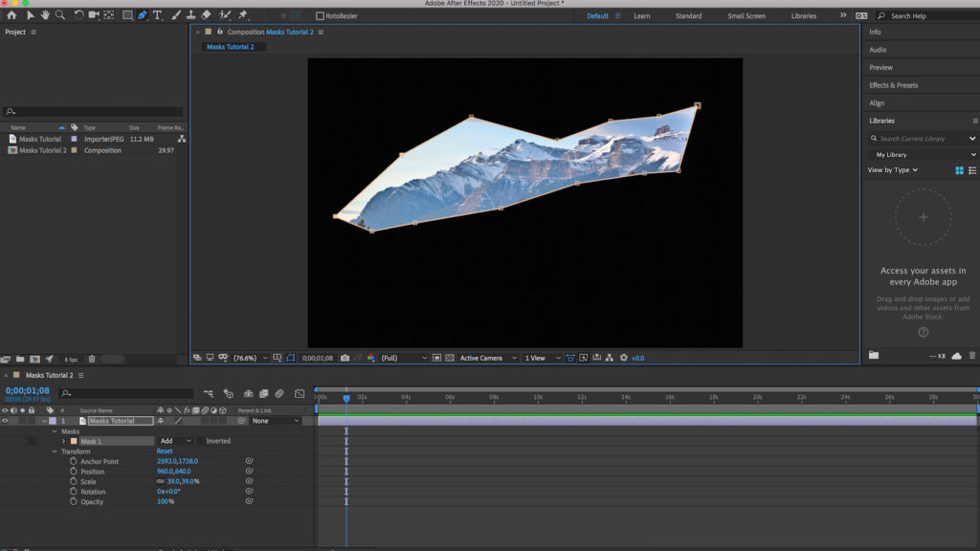Open the Mask 1 mode dropdown (Add)
Viewport: 980px width, 551px height.
176,441
